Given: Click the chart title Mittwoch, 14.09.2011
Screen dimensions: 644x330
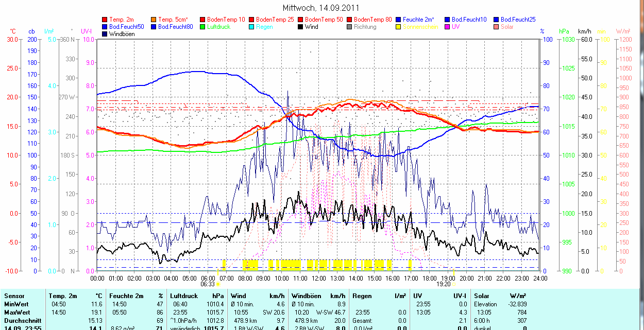Looking at the screenshot, I should point(321,8).
